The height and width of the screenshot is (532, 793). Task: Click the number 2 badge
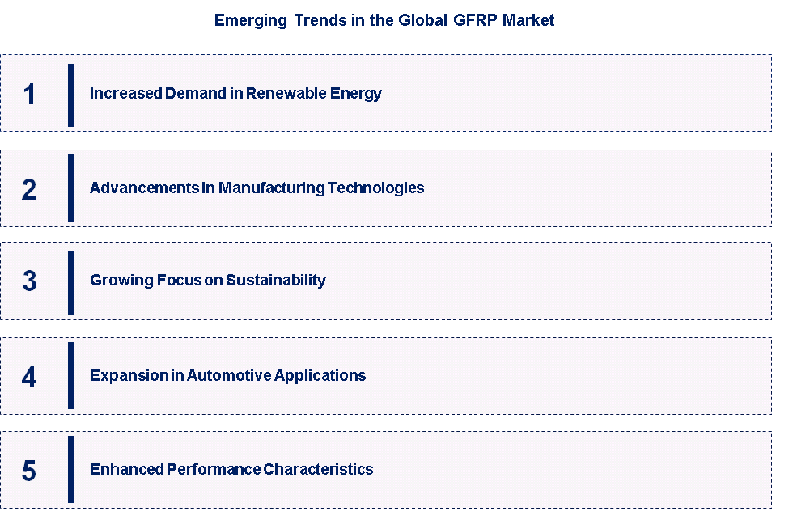(30, 188)
